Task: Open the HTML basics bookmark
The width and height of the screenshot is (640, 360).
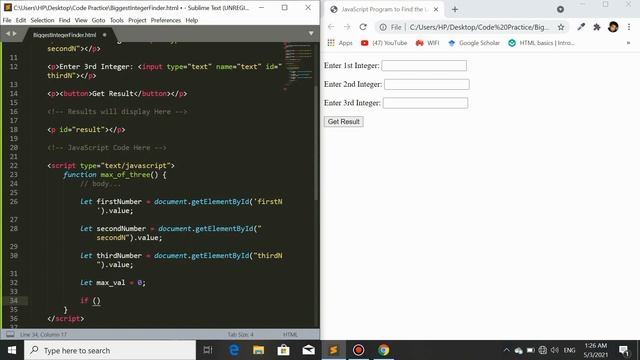Action: (541, 43)
